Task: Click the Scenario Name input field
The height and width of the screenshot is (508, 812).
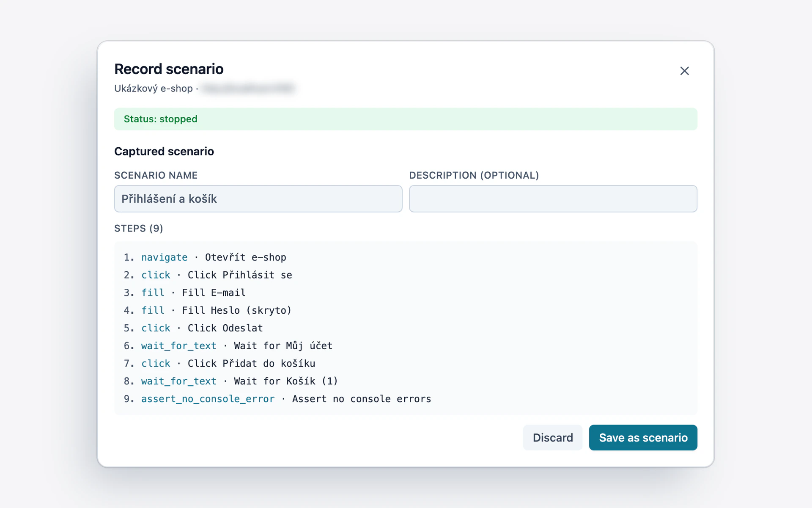Action: click(x=258, y=199)
